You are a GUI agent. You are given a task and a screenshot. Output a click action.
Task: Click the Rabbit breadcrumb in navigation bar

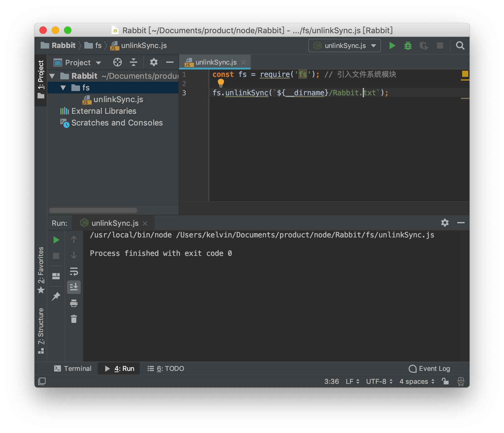[x=58, y=46]
